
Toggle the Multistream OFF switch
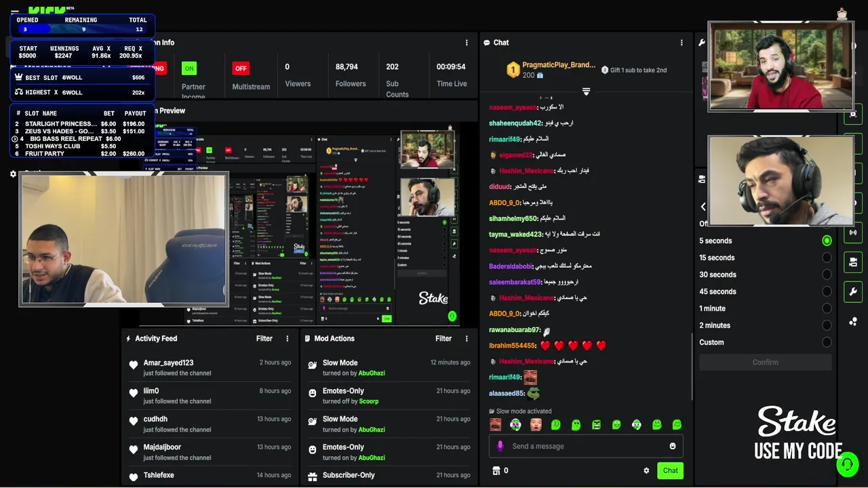pos(241,68)
